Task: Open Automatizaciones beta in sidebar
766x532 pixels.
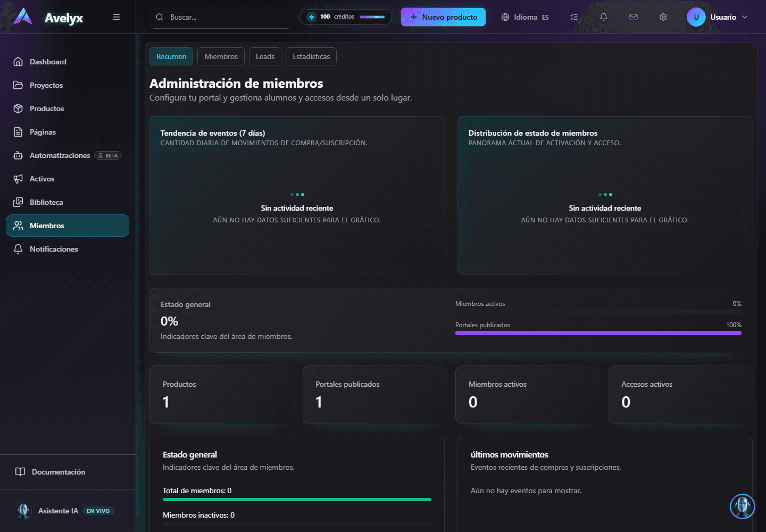Action: click(68, 155)
